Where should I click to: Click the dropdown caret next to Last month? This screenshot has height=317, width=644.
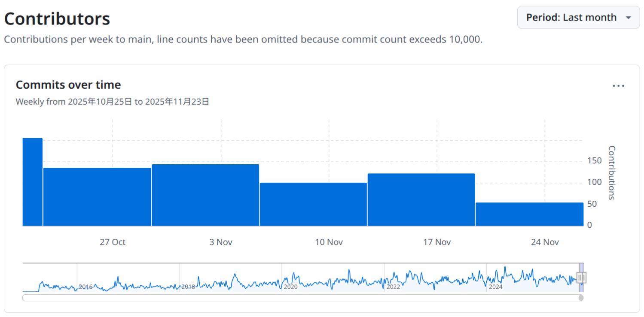click(629, 18)
